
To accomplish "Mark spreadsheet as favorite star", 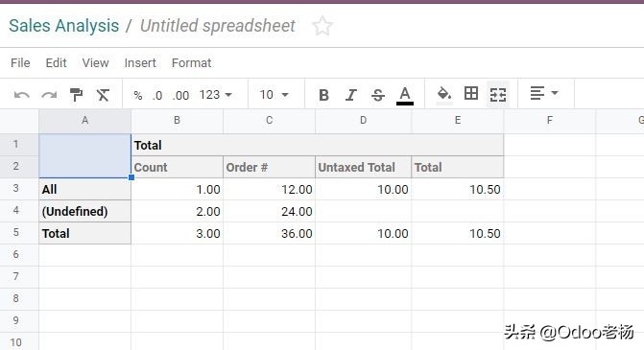I will tap(322, 26).
